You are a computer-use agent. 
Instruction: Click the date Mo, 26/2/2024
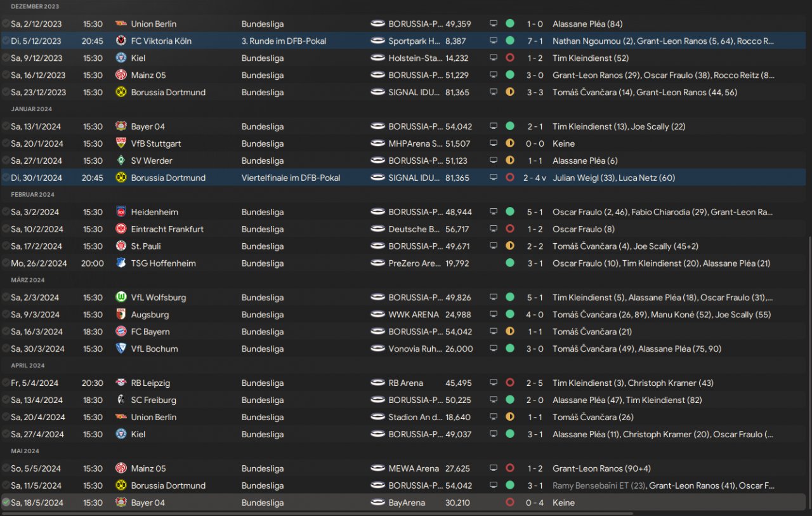(x=39, y=264)
